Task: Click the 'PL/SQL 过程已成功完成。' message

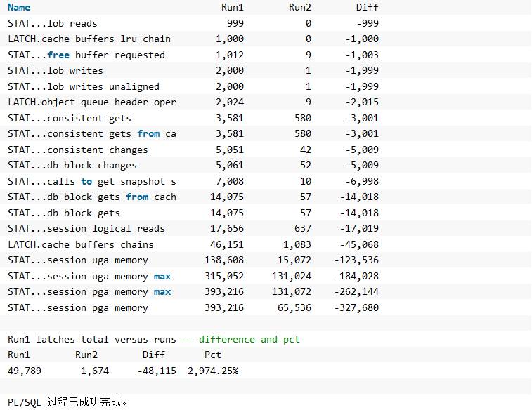Action: coord(67,402)
